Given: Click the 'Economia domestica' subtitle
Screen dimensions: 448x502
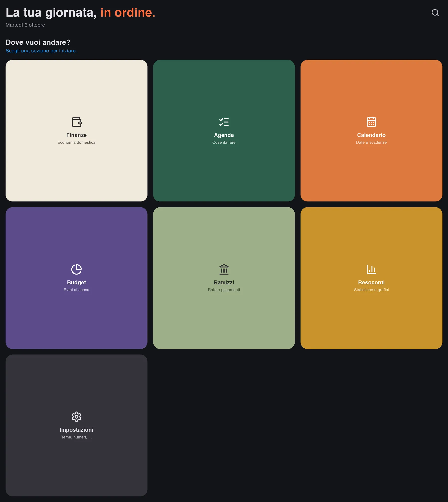Looking at the screenshot, I should click(x=76, y=142).
